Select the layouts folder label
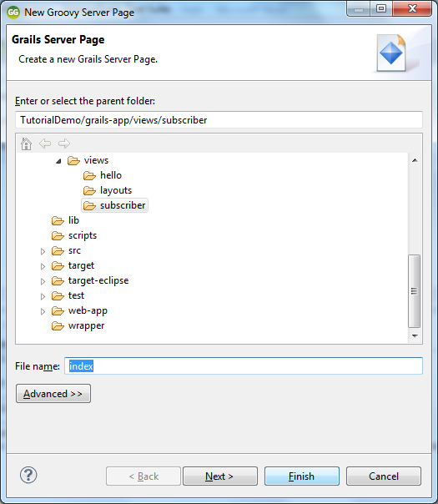The width and height of the screenshot is (438, 504). pyautogui.click(x=116, y=190)
